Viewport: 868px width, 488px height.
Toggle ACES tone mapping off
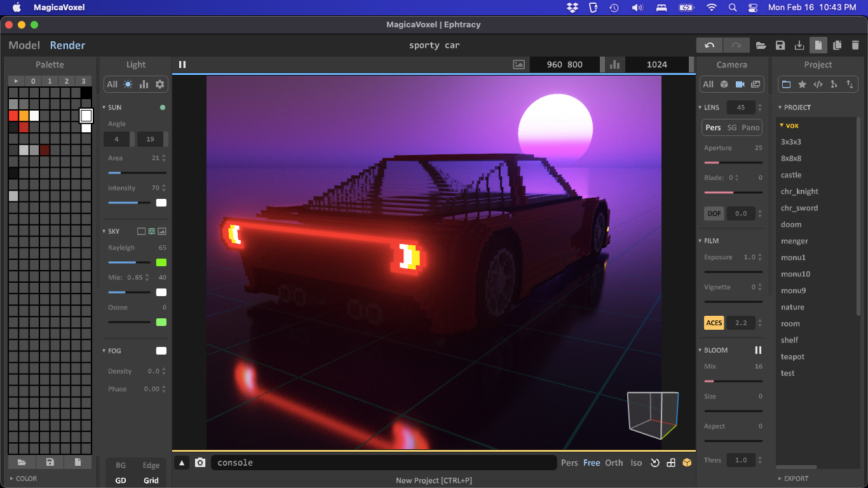click(x=714, y=323)
